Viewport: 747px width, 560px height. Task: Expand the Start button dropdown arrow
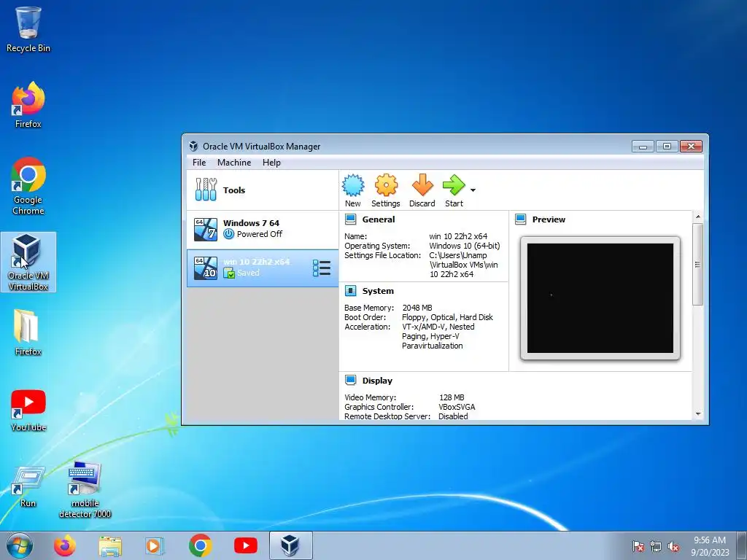(473, 190)
